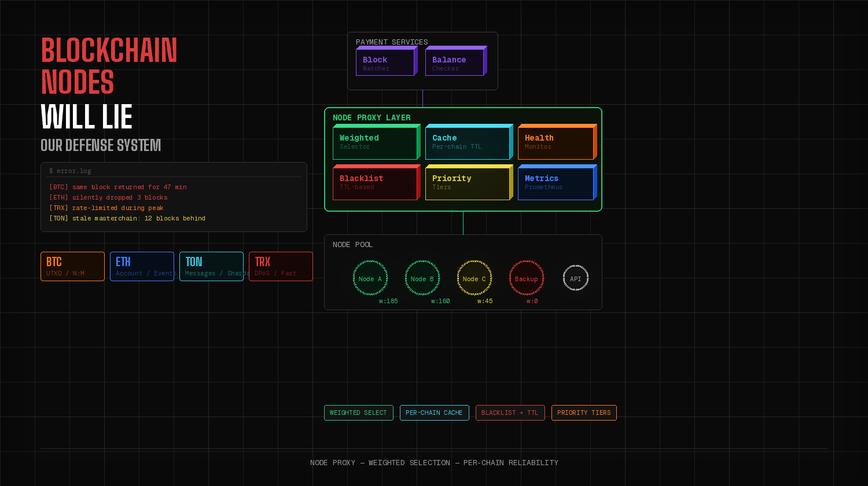Choose the BTC chain card
Screen dimensions: 868x486
click(x=72, y=266)
